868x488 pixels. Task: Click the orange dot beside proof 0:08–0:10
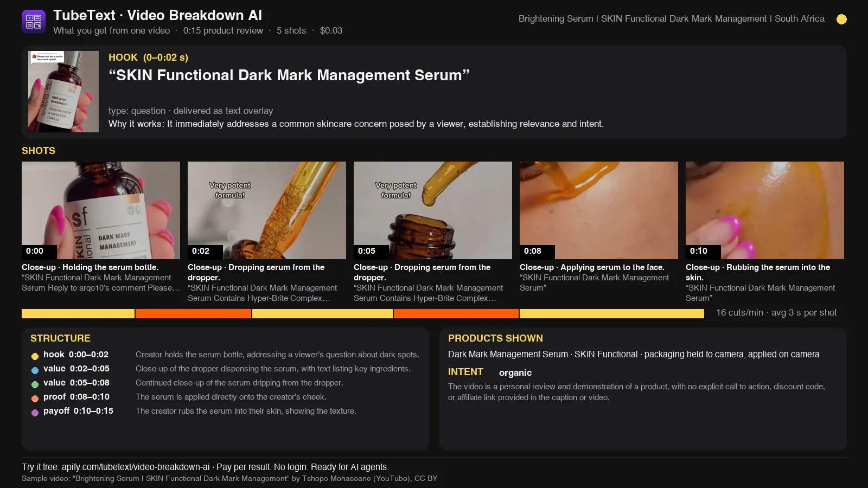pyautogui.click(x=35, y=399)
